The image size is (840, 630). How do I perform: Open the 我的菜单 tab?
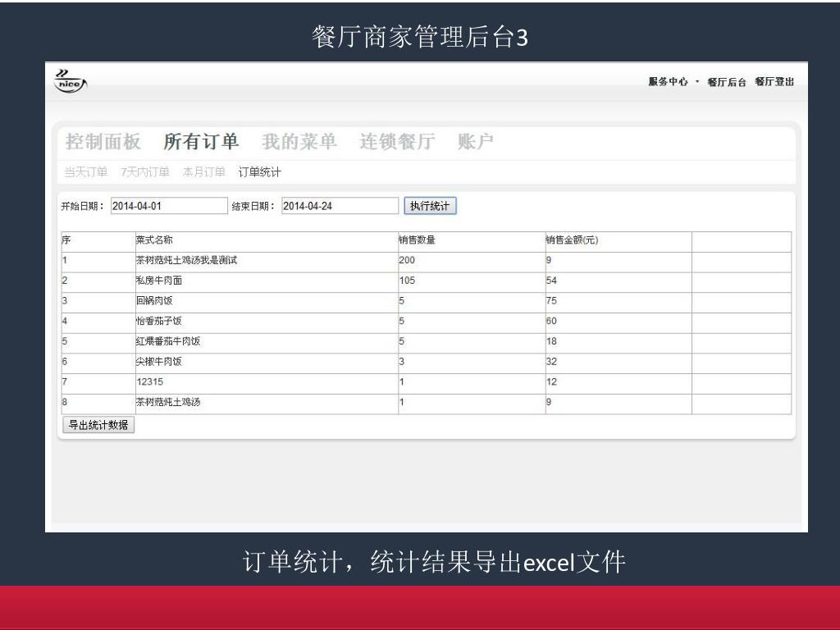pyautogui.click(x=299, y=141)
